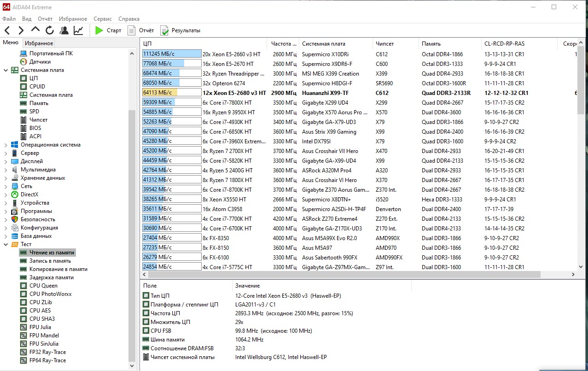588x371 pixels.
Task: Start the benchmark with the Старт button
Action: click(108, 30)
